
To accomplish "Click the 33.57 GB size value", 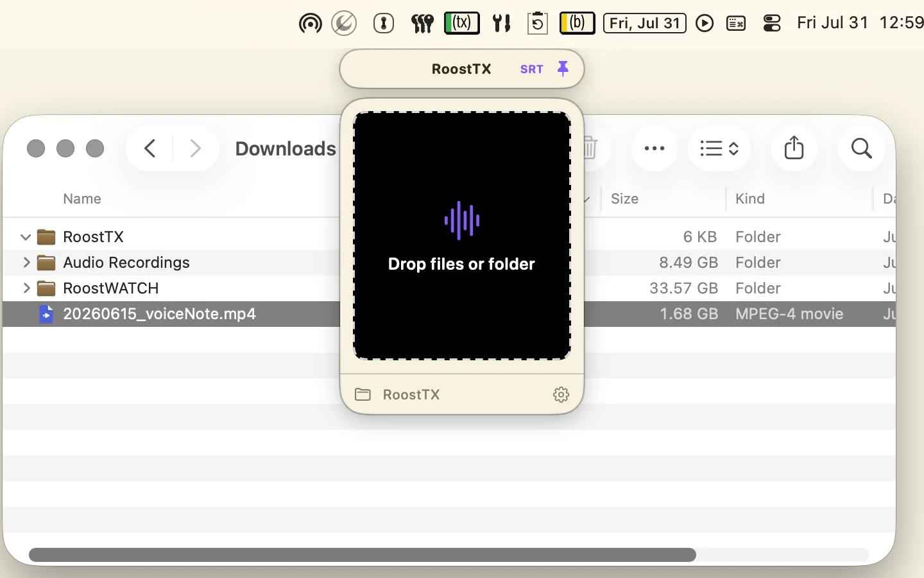I will 683,288.
